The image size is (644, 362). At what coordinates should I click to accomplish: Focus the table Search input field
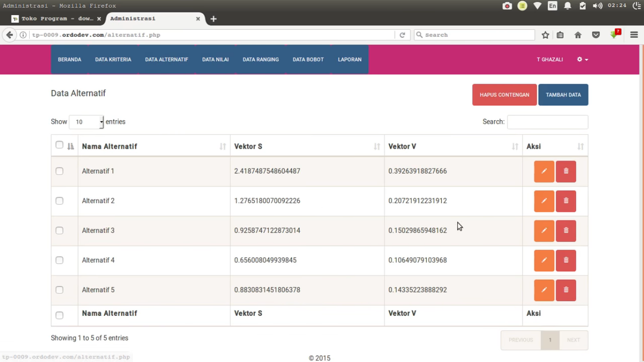[x=547, y=122]
